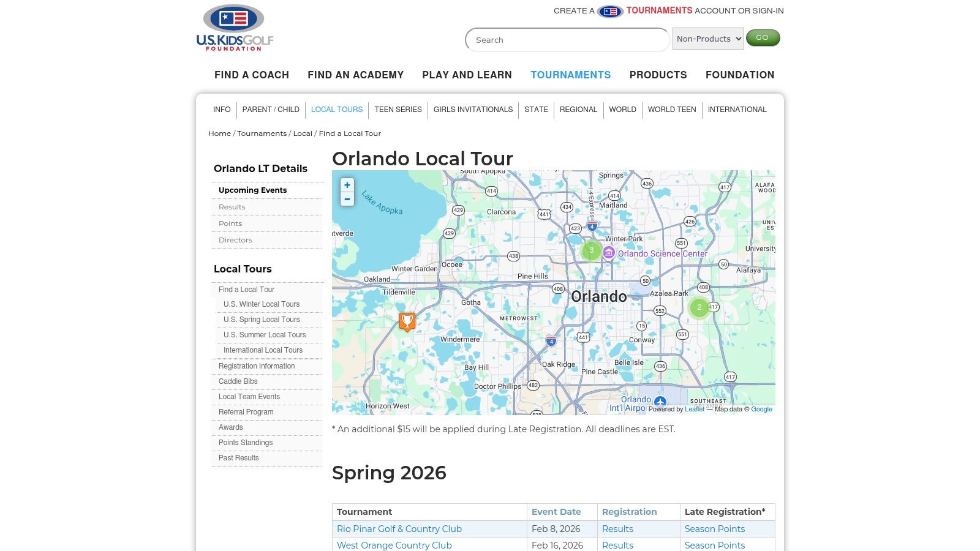Open the TOURNAMENTS main menu
The image size is (980, 551).
point(571,75)
